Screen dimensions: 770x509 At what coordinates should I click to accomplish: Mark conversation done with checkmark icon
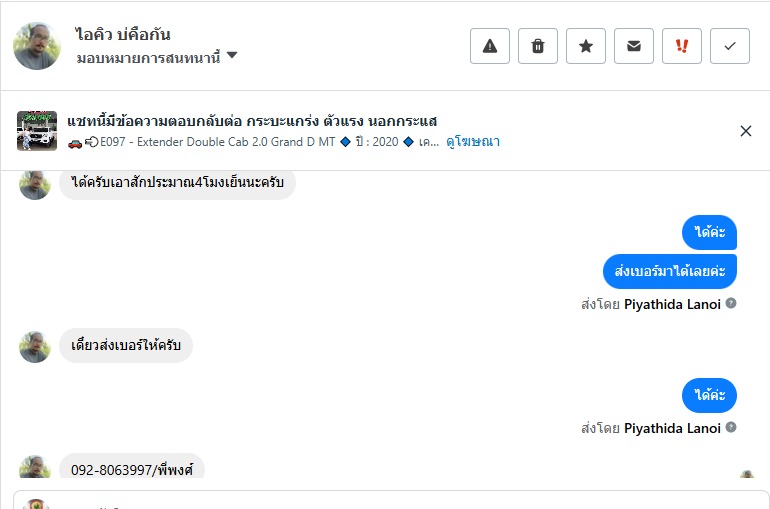[730, 46]
